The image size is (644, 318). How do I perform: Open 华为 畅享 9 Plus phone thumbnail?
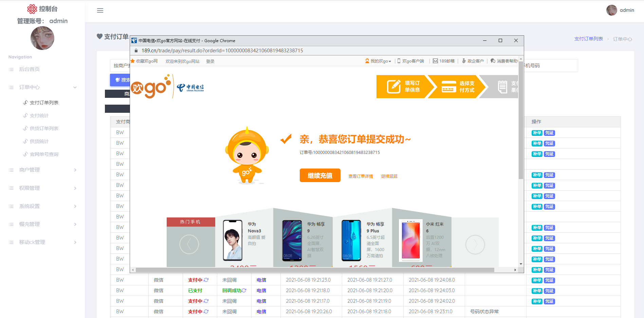pos(351,240)
